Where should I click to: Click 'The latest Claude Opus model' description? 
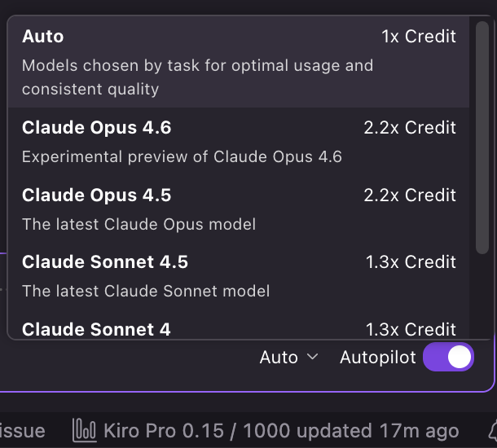click(139, 224)
